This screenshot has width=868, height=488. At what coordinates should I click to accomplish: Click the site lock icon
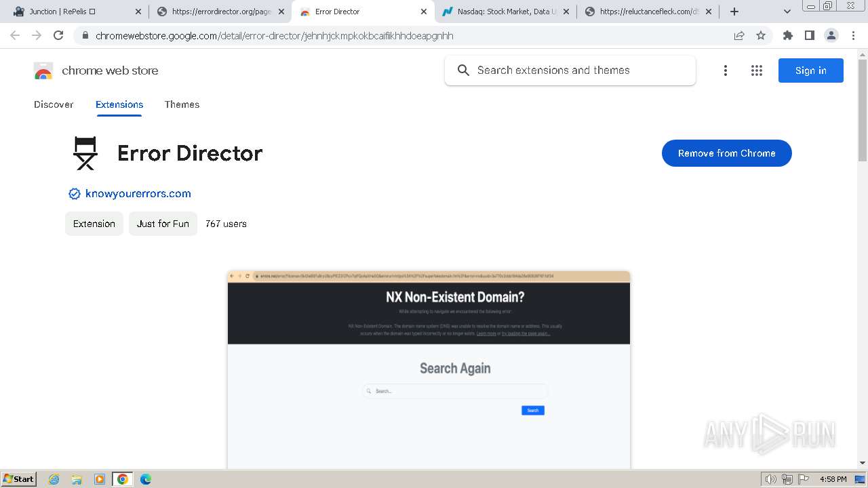pyautogui.click(x=85, y=35)
